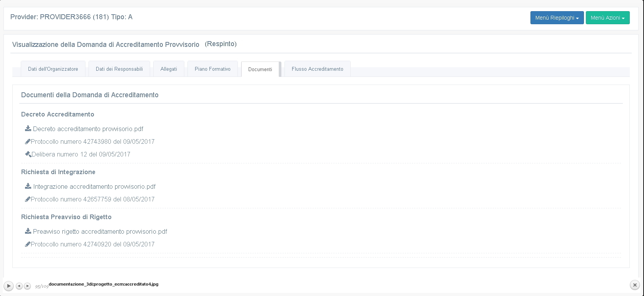Advance to next slideshow image
The height and width of the screenshot is (296, 644).
[27, 286]
